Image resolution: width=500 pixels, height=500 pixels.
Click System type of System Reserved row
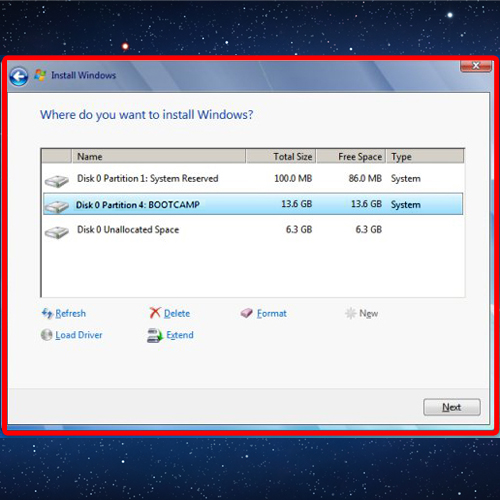click(406, 179)
